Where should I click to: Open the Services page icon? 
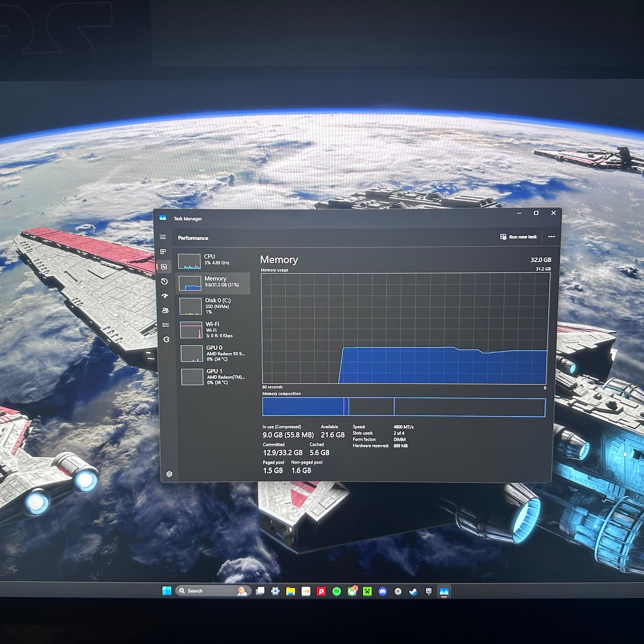click(166, 339)
